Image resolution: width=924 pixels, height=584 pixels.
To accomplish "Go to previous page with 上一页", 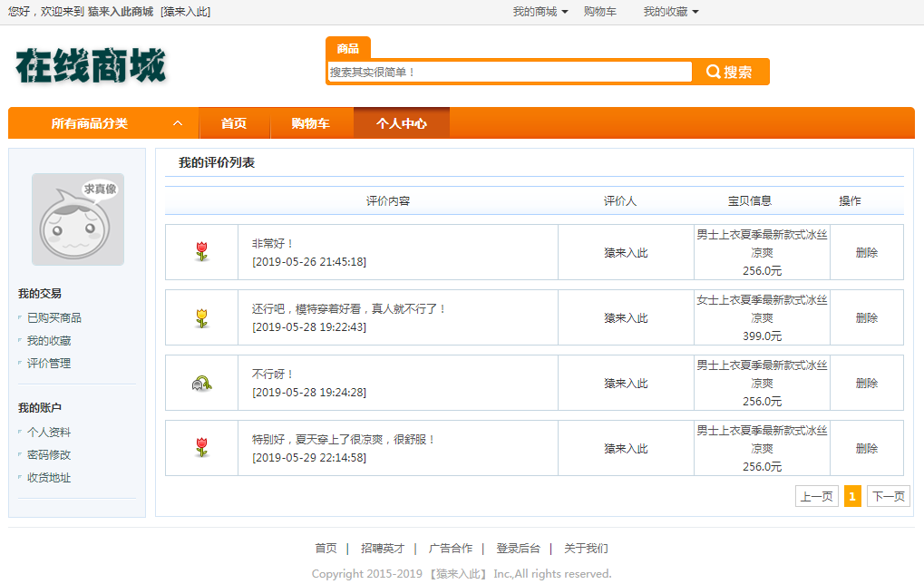I will [817, 496].
